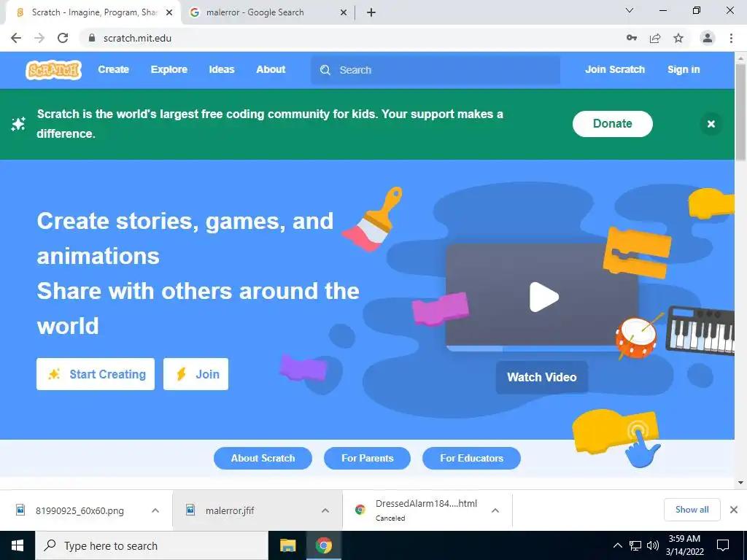Open the downloaded 81990925_60x60.png file

[80, 510]
